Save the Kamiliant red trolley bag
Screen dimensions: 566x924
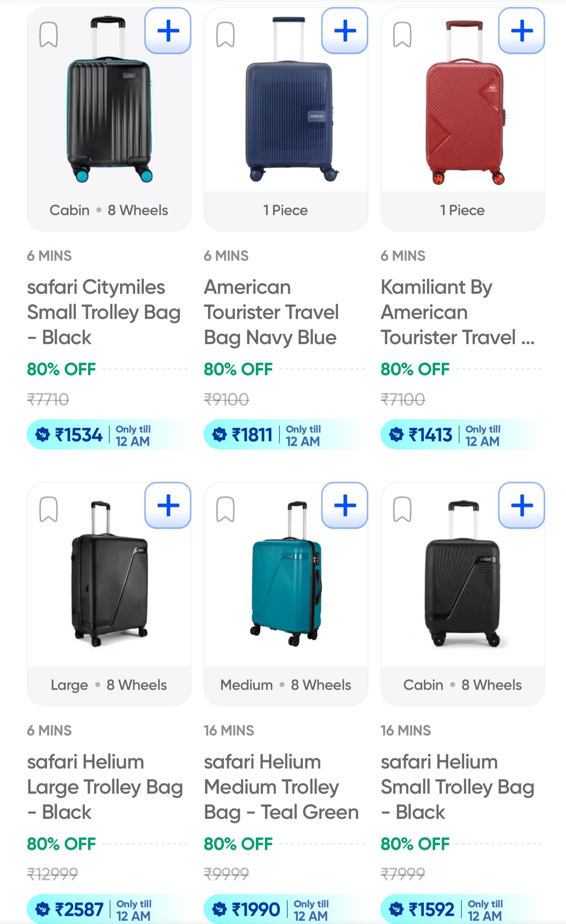coord(402,35)
